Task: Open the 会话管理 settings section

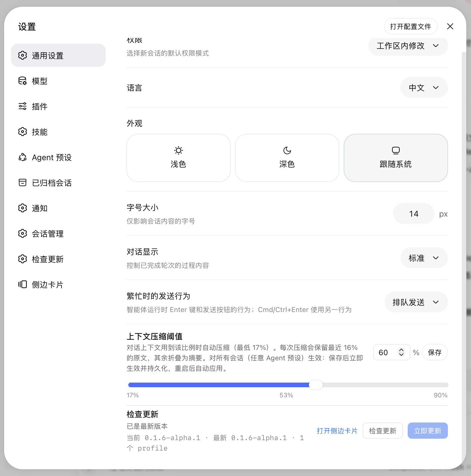Action: (x=58, y=233)
